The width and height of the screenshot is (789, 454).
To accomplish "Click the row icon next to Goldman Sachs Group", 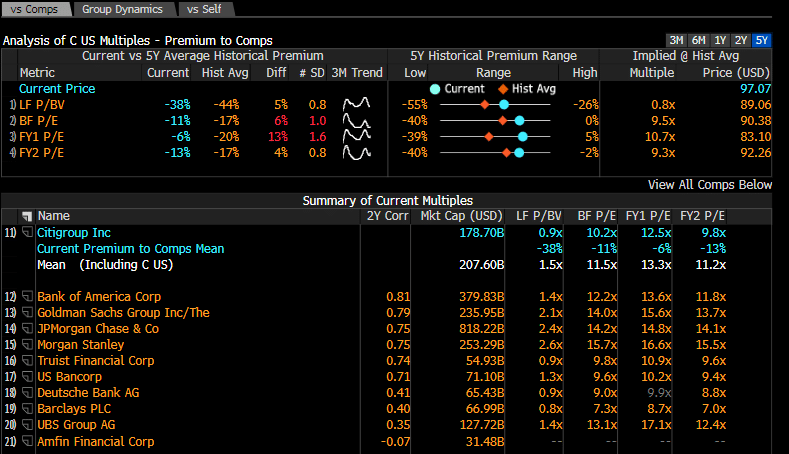I will pyautogui.click(x=27, y=313).
